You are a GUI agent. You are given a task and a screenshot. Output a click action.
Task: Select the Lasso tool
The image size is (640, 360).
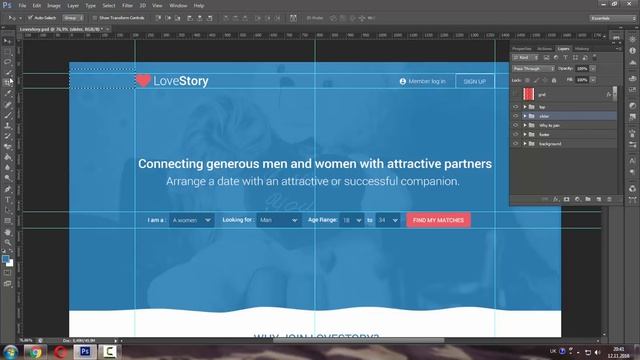[7, 62]
